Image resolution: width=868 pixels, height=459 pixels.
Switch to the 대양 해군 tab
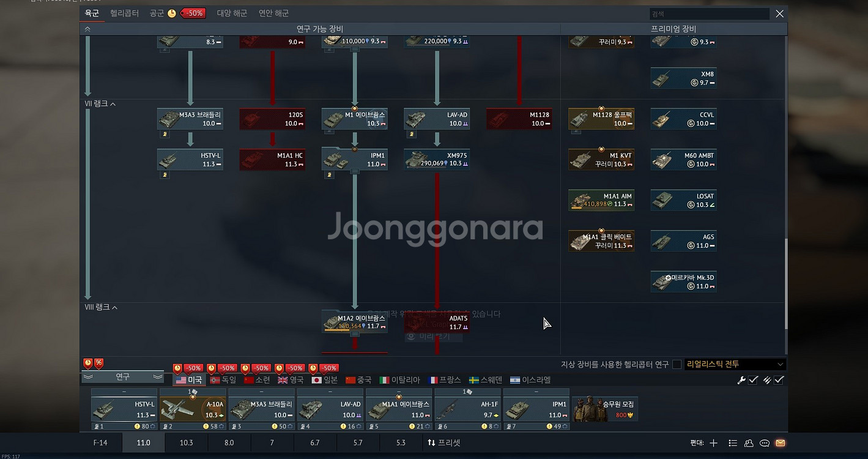(232, 13)
